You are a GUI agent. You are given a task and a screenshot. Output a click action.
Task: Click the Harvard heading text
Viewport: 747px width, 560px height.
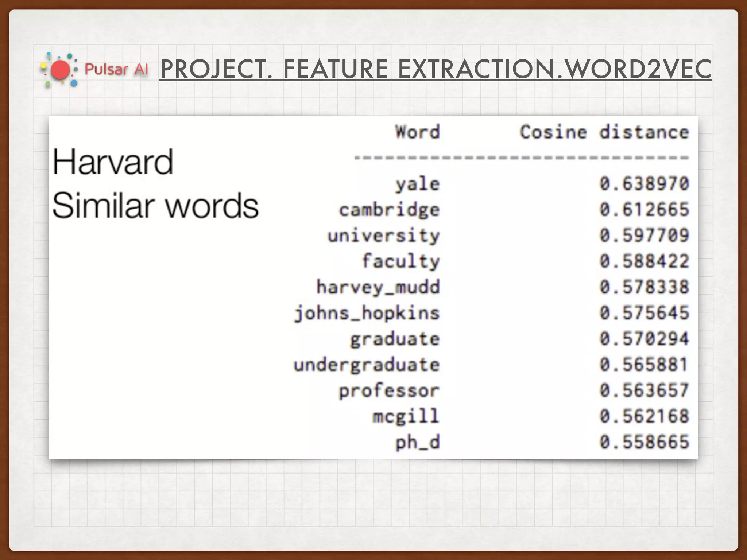(113, 162)
